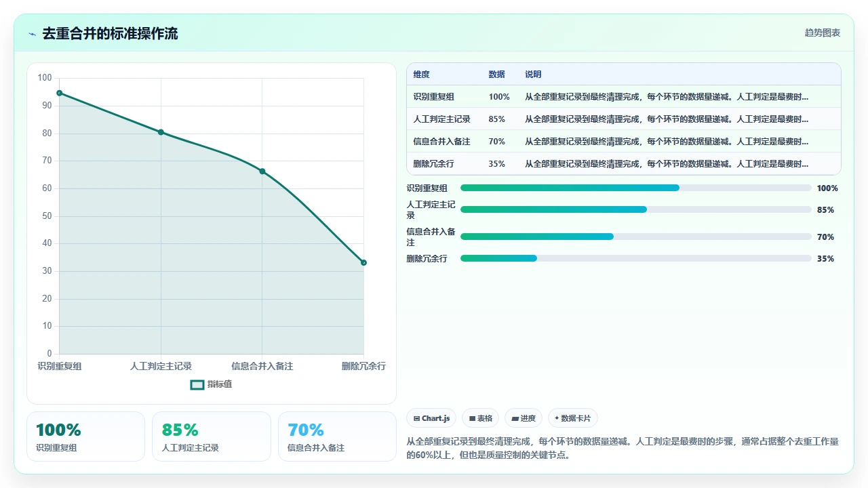Click the 进度 tag chip
868x488 pixels.
tap(524, 418)
